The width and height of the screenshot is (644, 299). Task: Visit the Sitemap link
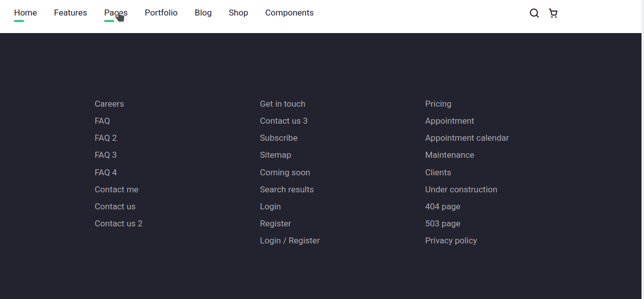pos(275,155)
